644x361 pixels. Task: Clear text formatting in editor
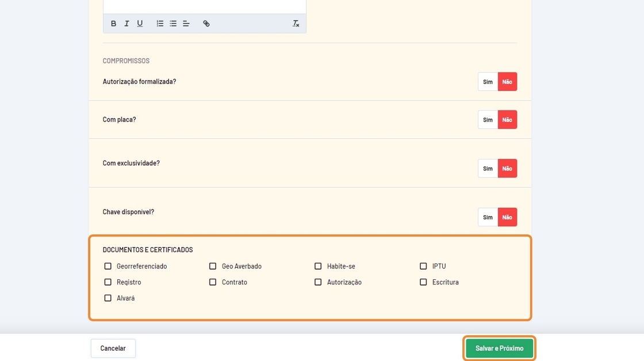(296, 24)
